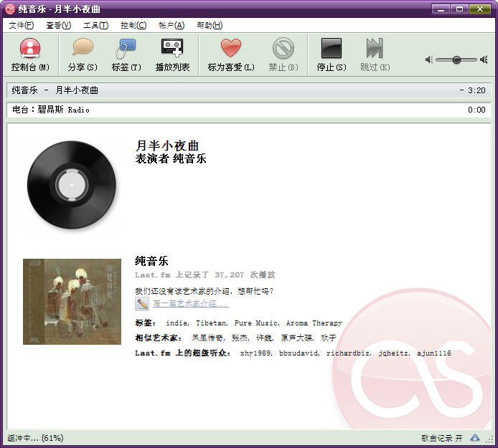Click the 标签 (T) tag icon
This screenshot has height=448, width=498.
point(126,48)
